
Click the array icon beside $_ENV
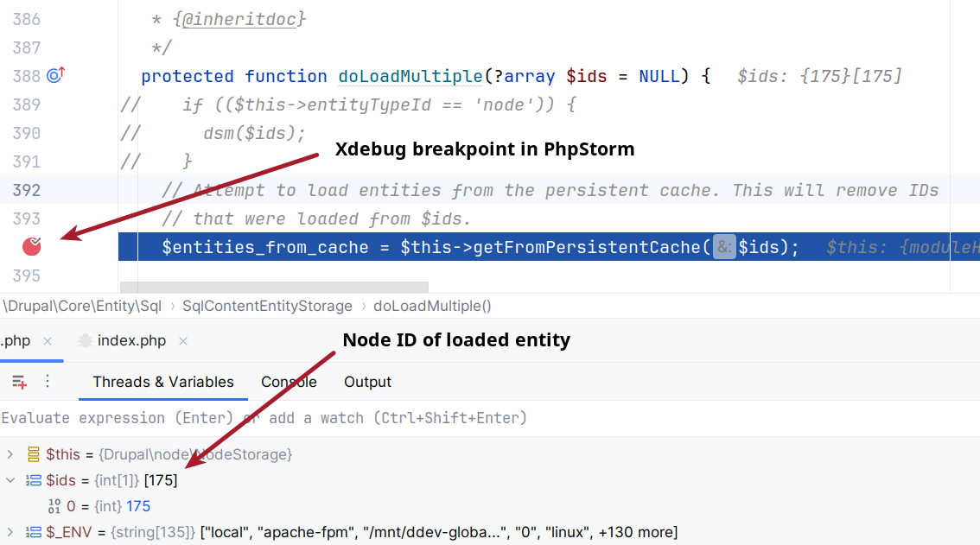click(x=33, y=532)
